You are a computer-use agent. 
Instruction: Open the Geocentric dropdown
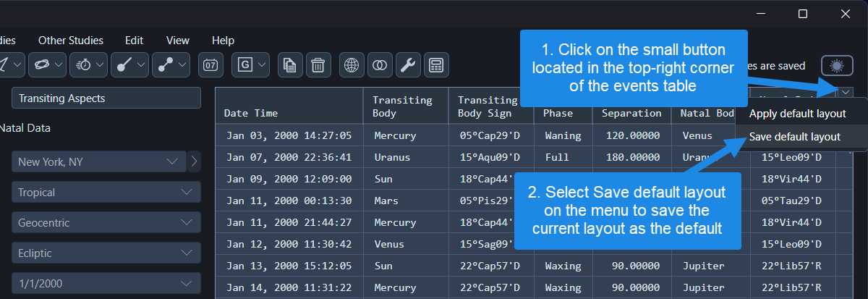(106, 223)
